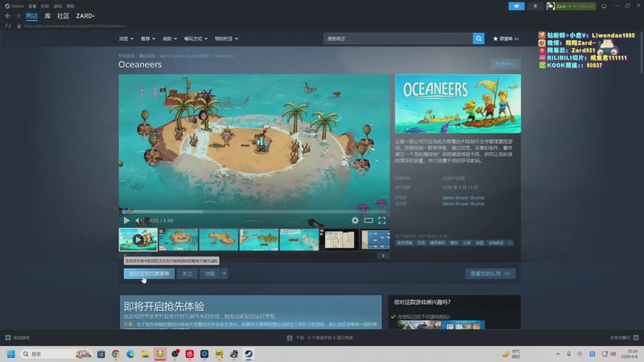The height and width of the screenshot is (362, 644).
Task: Open Friends & Chat at bottom right
Action: (624, 337)
